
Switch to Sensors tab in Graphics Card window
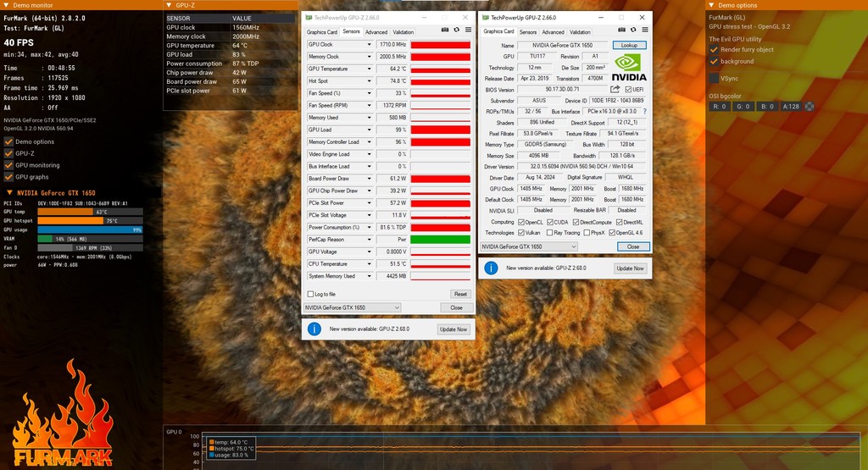(527, 32)
